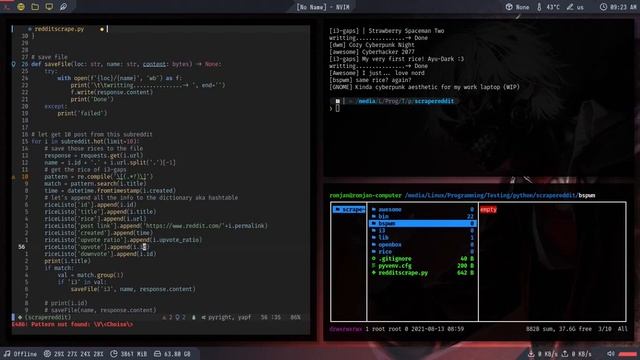Click the shell prompt cursor in upper terminal
Image resolution: width=640 pixels, height=360 pixels.
coord(338,108)
